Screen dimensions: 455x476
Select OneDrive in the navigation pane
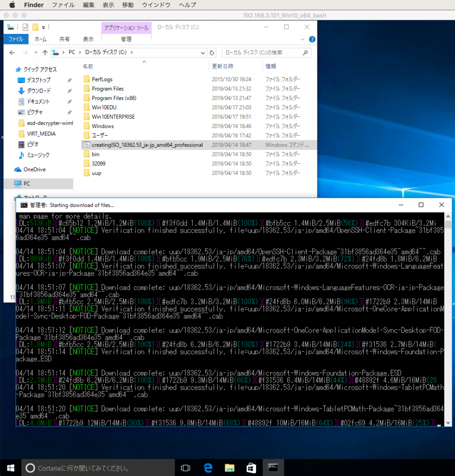34,169
